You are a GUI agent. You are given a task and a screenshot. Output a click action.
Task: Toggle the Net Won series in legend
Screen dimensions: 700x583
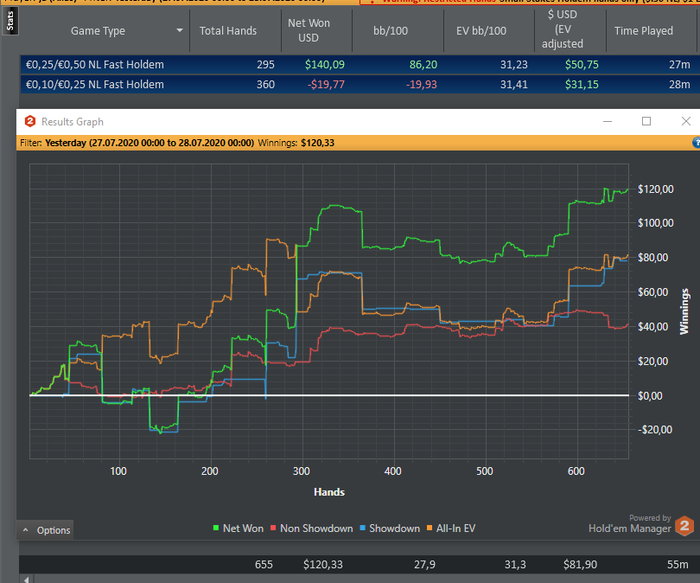(243, 528)
